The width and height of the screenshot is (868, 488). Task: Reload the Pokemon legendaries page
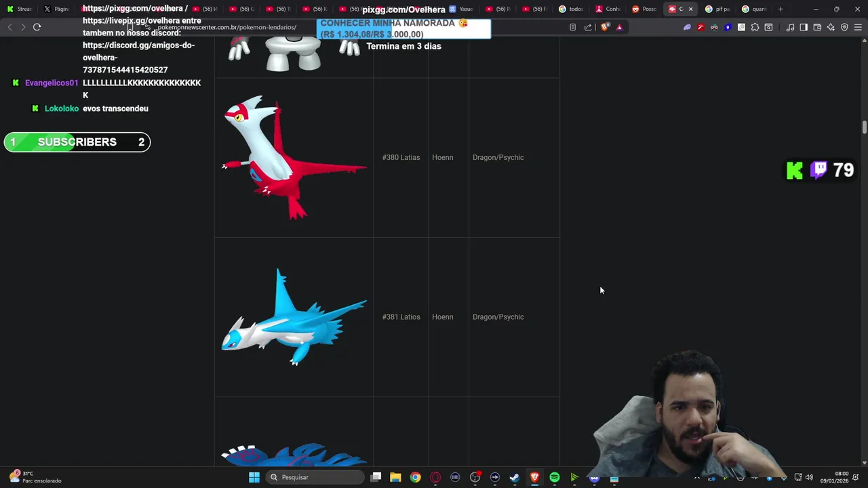[37, 27]
